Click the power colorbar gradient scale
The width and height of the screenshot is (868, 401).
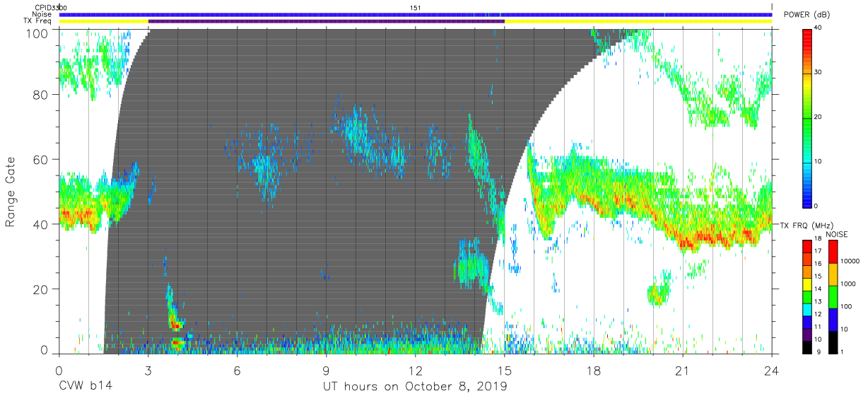point(807,117)
